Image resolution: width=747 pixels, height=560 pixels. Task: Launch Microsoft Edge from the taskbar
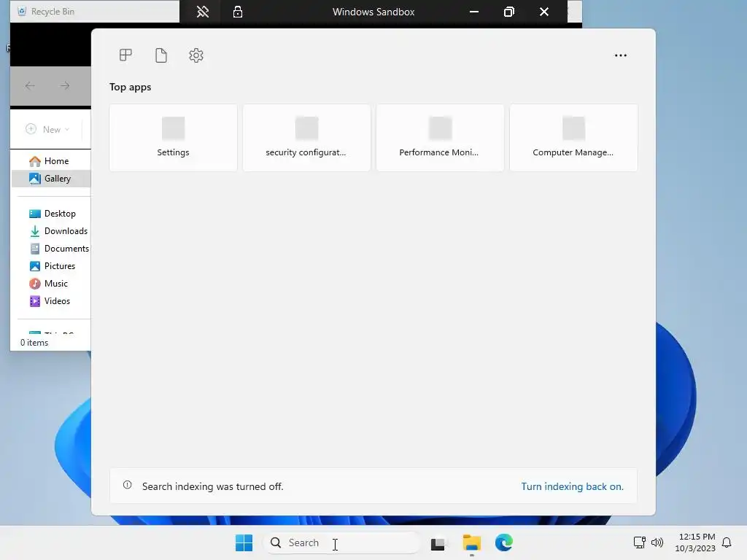tap(503, 542)
